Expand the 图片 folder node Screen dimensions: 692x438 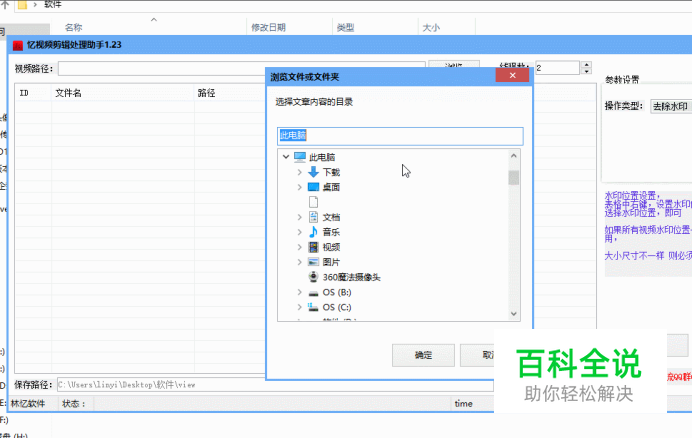pos(300,262)
